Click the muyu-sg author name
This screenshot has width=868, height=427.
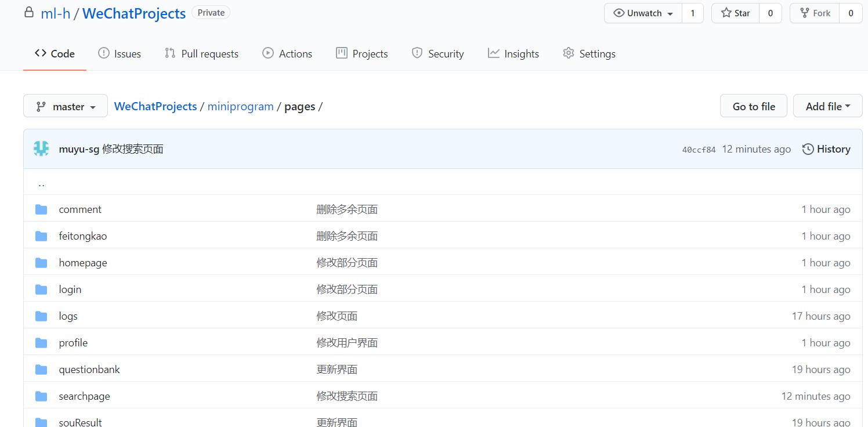(79, 149)
